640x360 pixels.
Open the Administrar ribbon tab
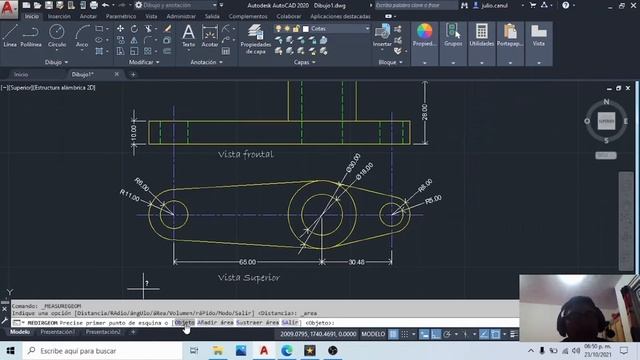pyautogui.click(x=181, y=16)
